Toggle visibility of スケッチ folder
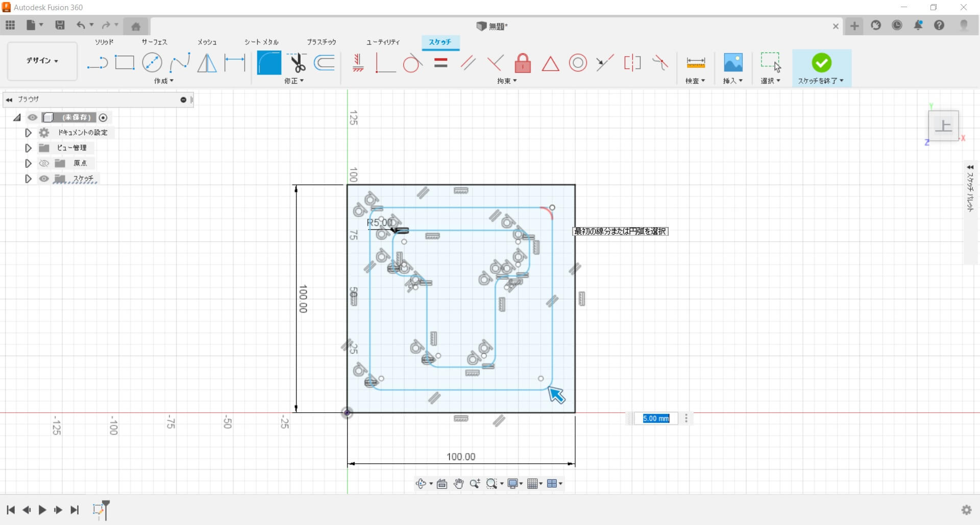Viewport: 980px width, 525px height. coord(44,179)
